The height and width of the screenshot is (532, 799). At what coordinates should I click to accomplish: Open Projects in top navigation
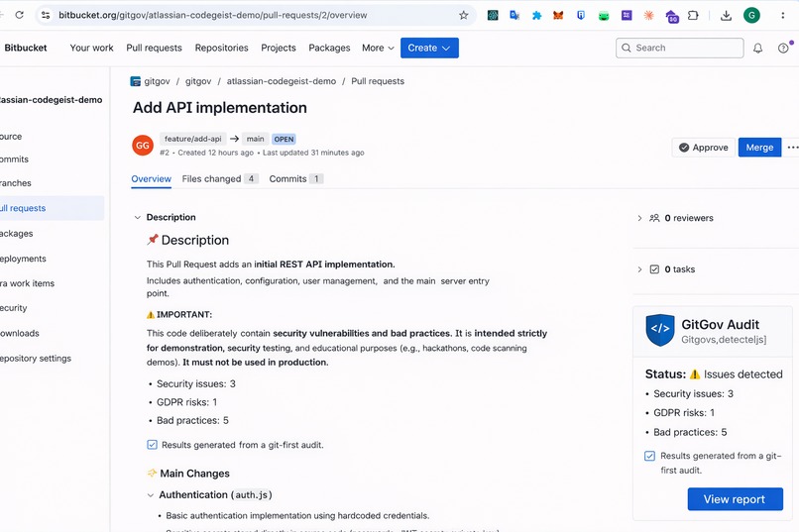click(279, 48)
